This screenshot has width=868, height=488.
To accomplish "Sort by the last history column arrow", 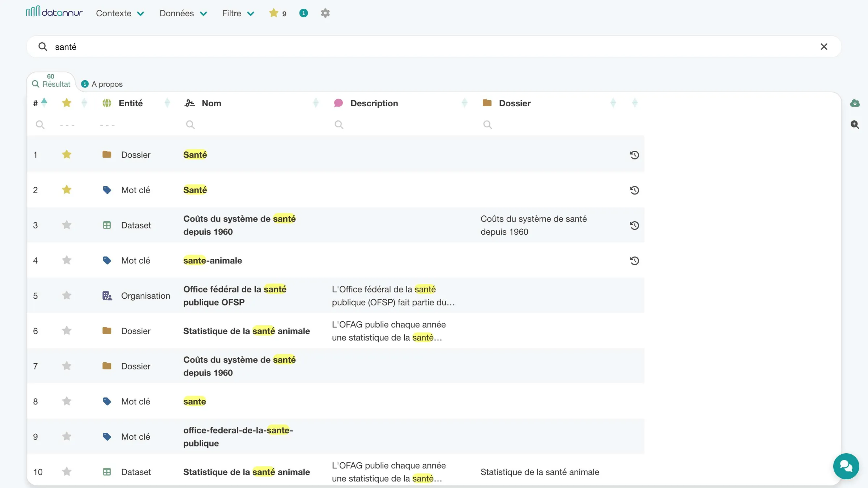I will point(635,103).
